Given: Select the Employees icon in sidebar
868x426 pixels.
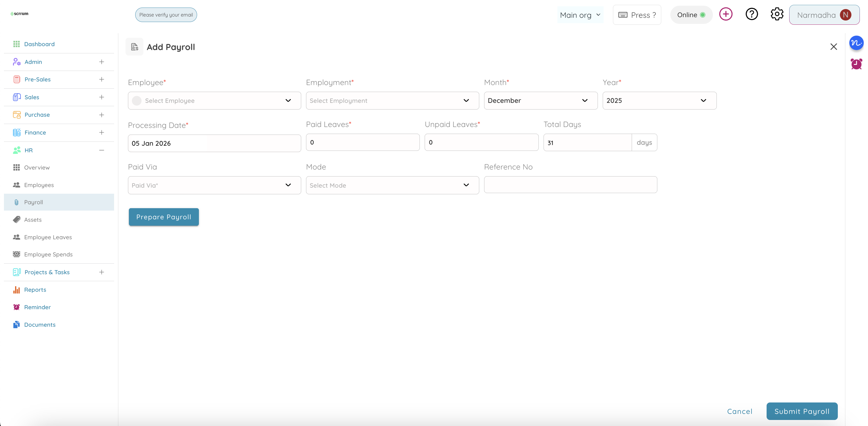Looking at the screenshot, I should click(x=17, y=185).
